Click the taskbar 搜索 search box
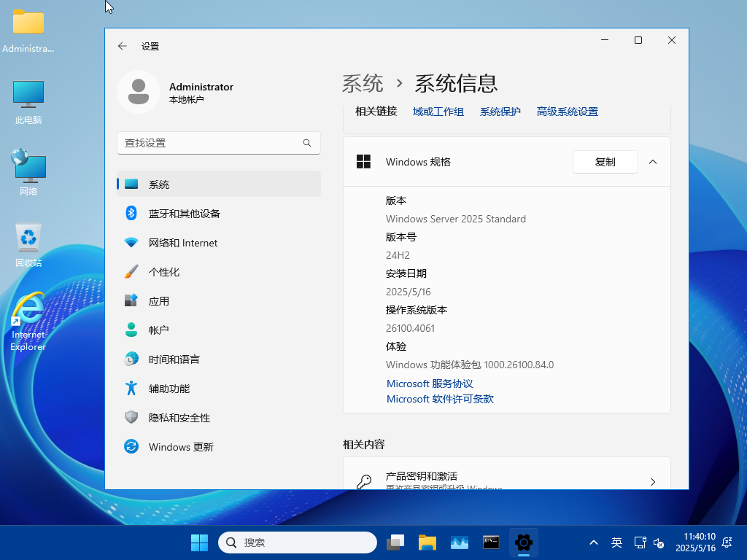Viewport: 747px width, 560px height. click(298, 542)
